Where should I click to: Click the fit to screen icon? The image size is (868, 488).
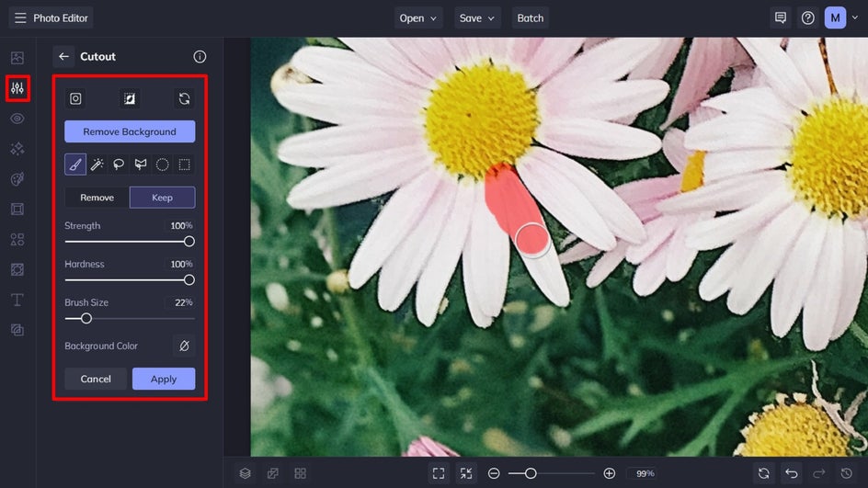point(439,473)
